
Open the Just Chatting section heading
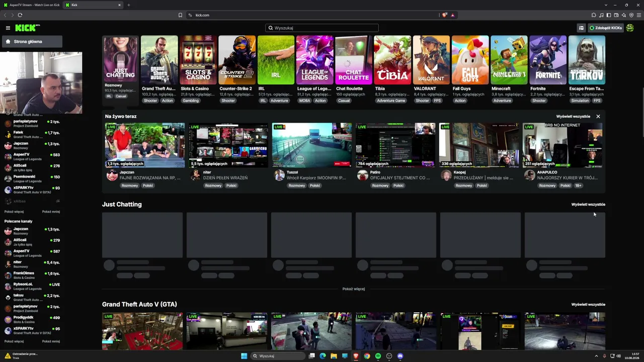coord(122,205)
